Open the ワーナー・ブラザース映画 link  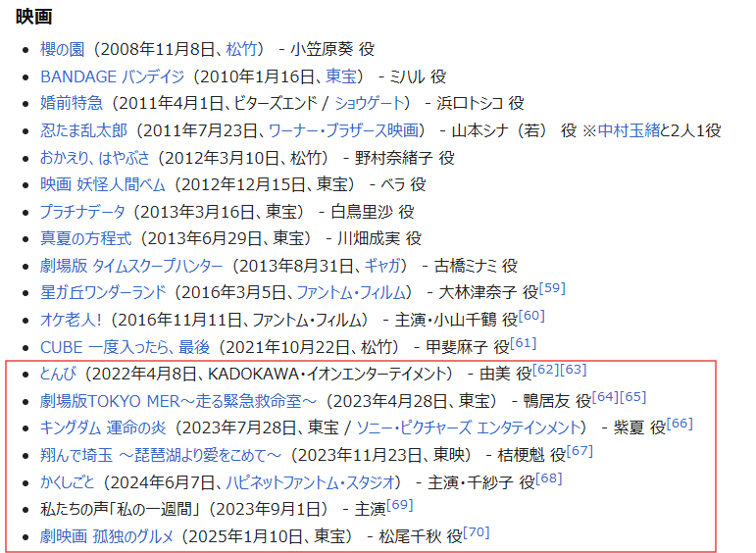[x=343, y=130]
